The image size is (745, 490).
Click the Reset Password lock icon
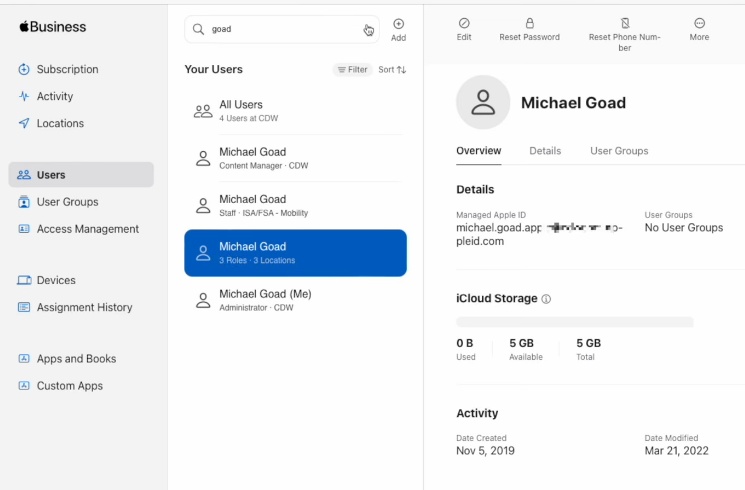529,23
